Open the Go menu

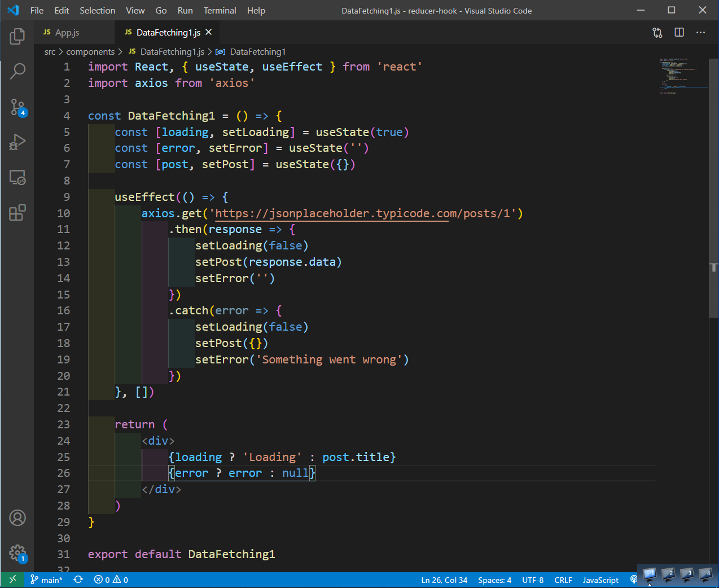161,10
